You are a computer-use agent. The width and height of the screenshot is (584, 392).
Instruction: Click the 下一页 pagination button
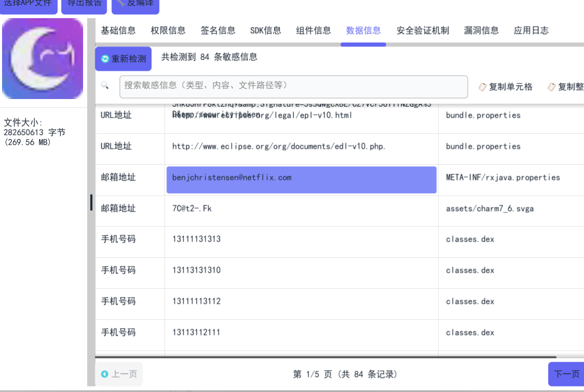(x=568, y=374)
